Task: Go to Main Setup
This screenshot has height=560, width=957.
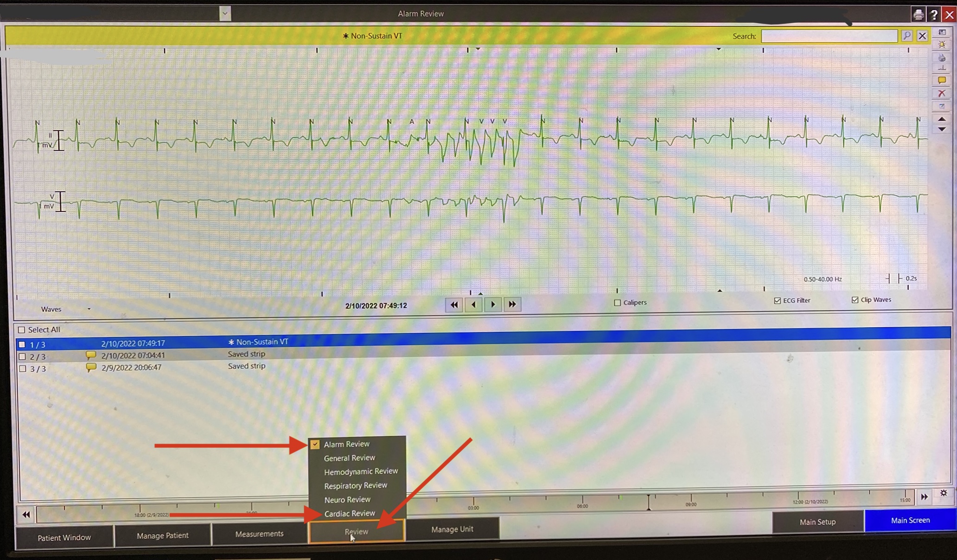Action: (x=817, y=522)
